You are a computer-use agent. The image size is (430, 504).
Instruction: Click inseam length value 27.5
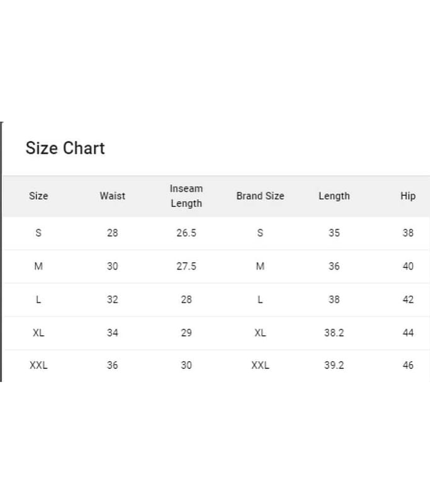point(186,266)
